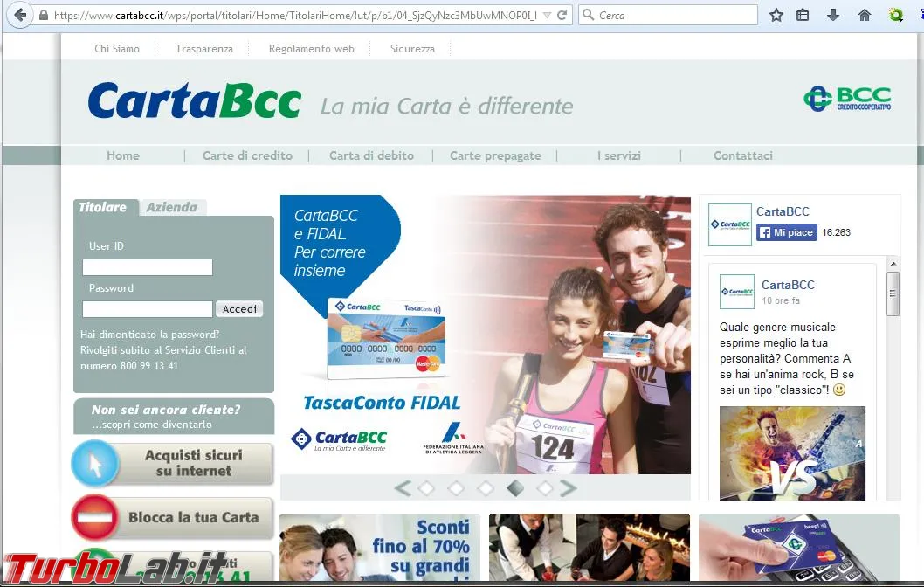Click the Accedi login button
The width and height of the screenshot is (924, 587).
pyautogui.click(x=239, y=309)
